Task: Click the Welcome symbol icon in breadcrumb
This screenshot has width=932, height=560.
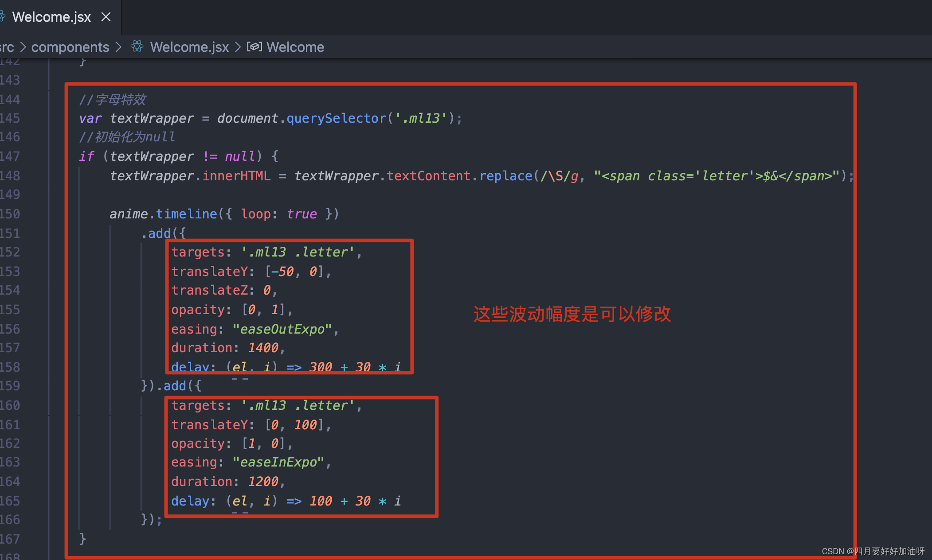Action: tap(255, 47)
